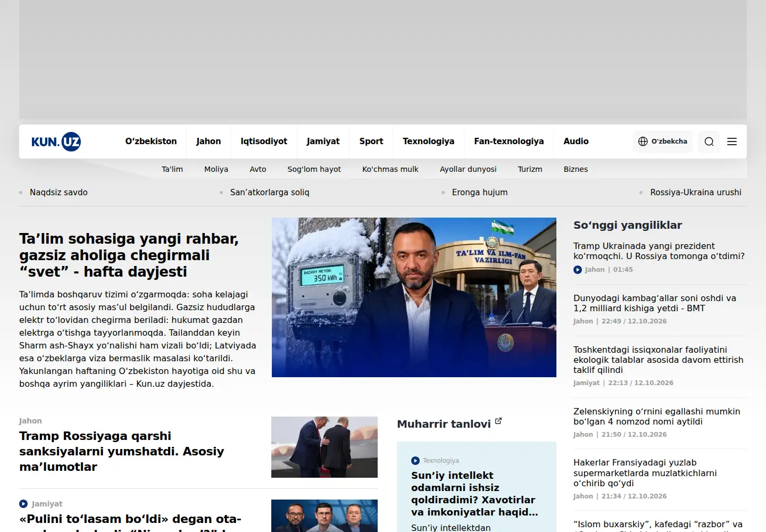Open the hafta dayjesti main headline
This screenshot has width=766, height=532.
coord(129,255)
